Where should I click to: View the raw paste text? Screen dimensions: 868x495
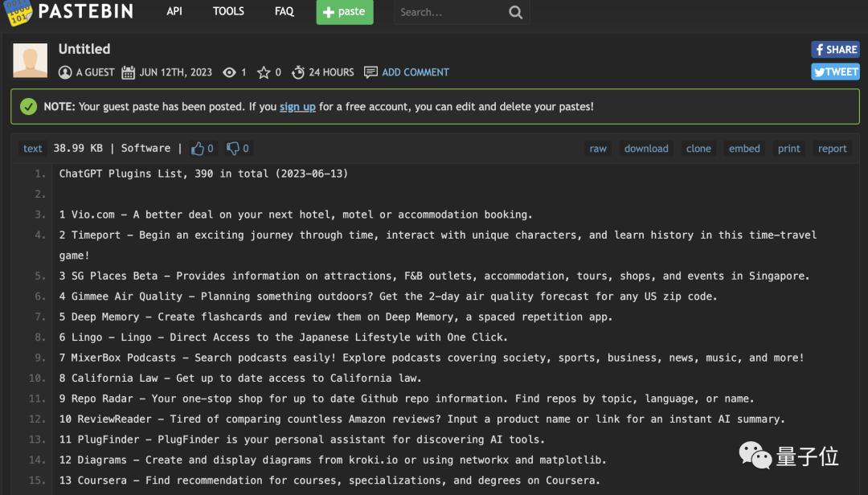598,149
